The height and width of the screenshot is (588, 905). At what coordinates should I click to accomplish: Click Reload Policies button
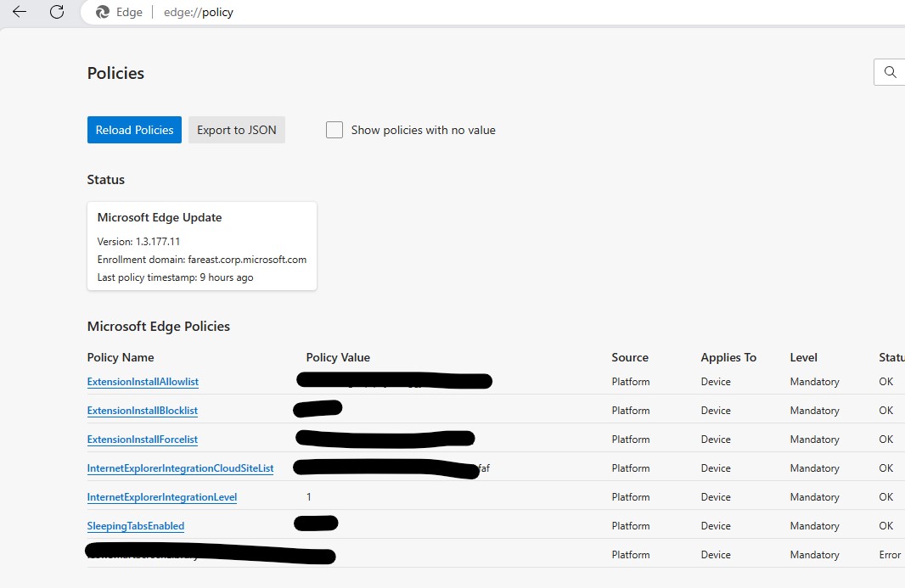[134, 130]
